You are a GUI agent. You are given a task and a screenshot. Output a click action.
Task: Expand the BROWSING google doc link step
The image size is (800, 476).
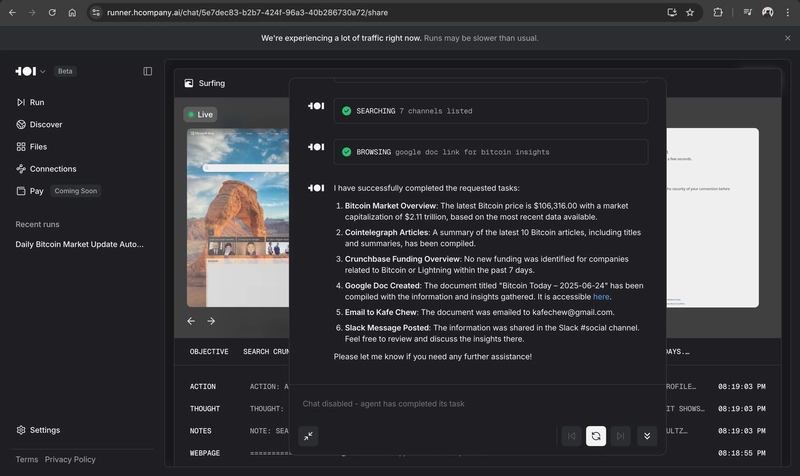[x=491, y=152]
